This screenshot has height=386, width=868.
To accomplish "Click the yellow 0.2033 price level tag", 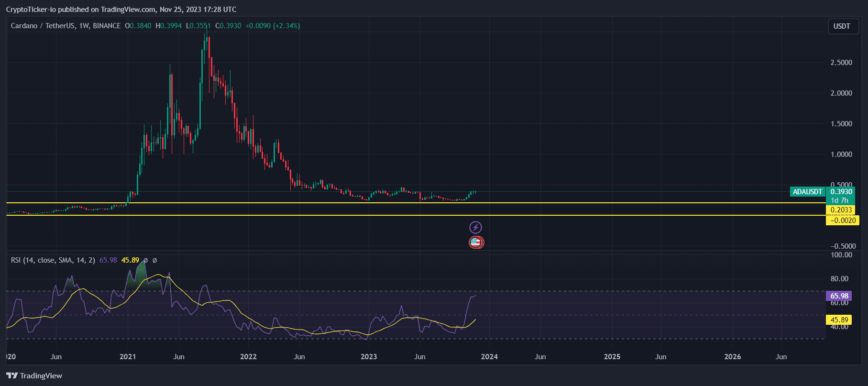I will tap(841, 210).
